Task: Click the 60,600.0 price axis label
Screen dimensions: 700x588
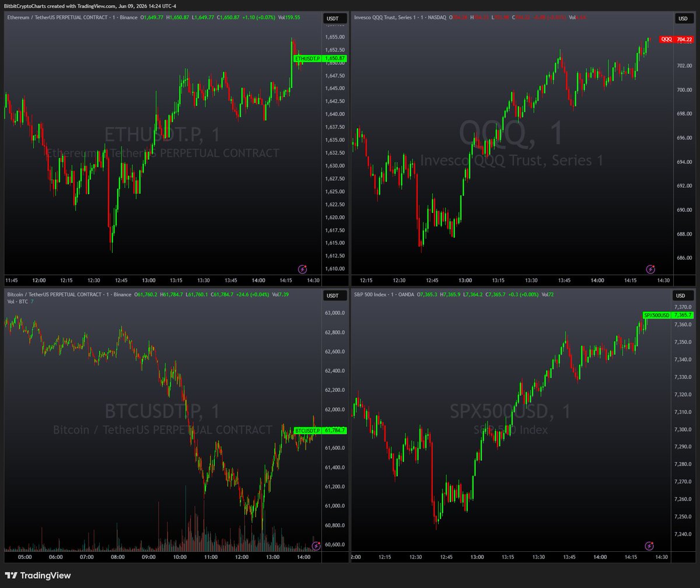Action: [335, 544]
